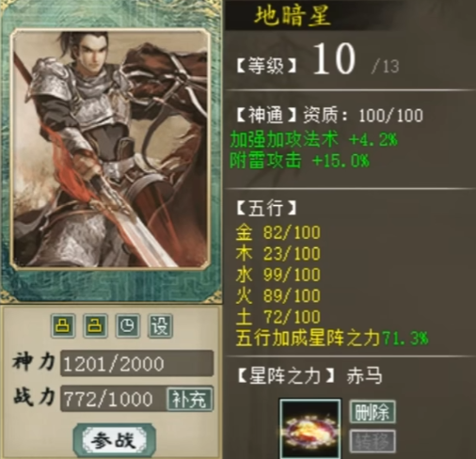476x459 pixels.
Task: Click the 加强加攻法术 +4.2% skill line
Action: 313,139
